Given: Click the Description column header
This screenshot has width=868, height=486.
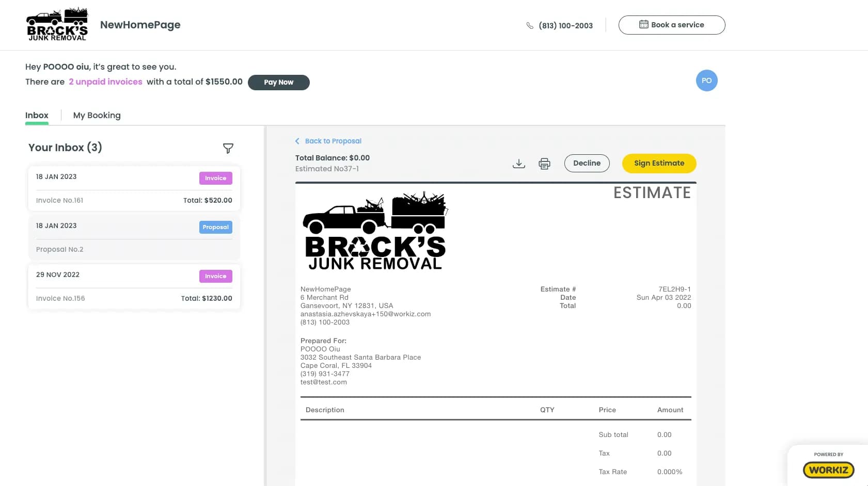Looking at the screenshot, I should [x=325, y=410].
